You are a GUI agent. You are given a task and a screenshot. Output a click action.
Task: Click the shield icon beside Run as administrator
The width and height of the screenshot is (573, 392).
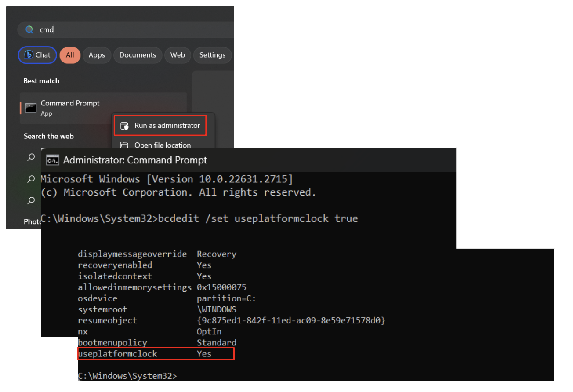tap(125, 125)
